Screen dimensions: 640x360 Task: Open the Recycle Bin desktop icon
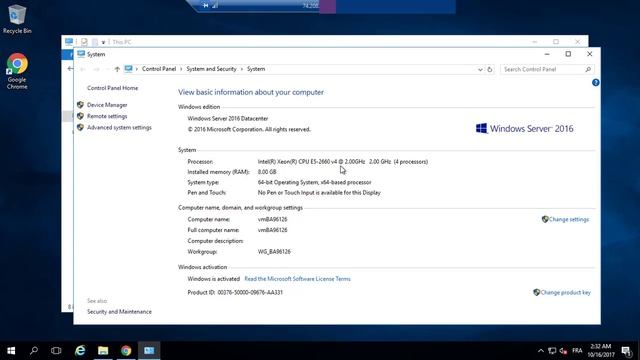coord(17,19)
